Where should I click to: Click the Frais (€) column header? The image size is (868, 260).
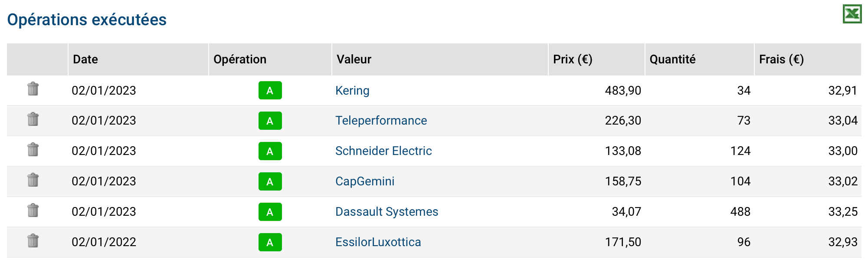808,59
